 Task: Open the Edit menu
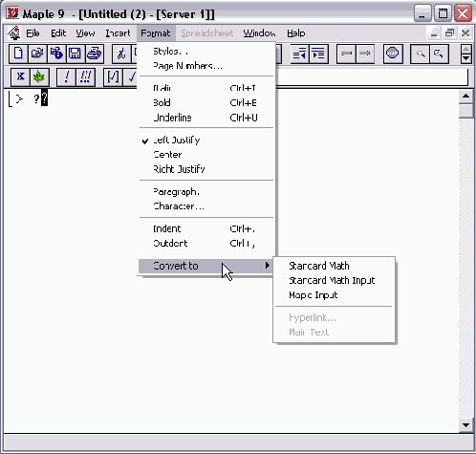(58, 33)
